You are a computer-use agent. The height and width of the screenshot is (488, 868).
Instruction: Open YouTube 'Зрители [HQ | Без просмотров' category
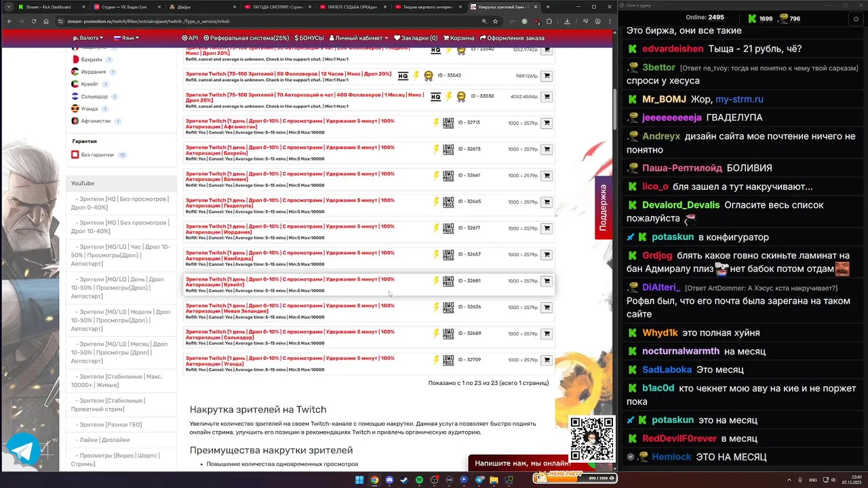click(121, 203)
